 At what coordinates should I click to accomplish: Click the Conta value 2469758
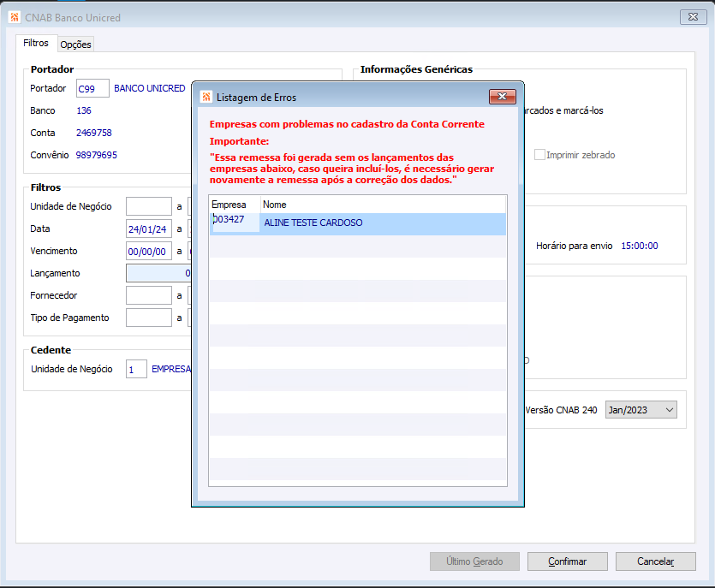93,133
